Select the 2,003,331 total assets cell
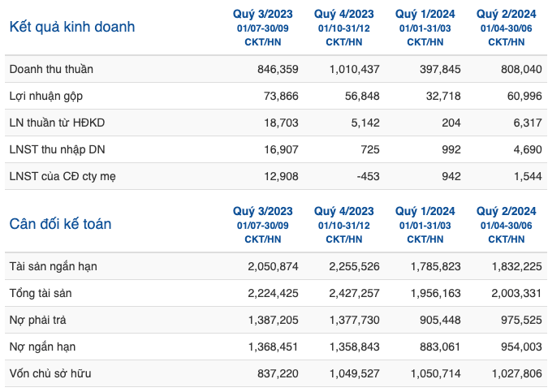Viewport: 548px width, 392px height. click(516, 293)
